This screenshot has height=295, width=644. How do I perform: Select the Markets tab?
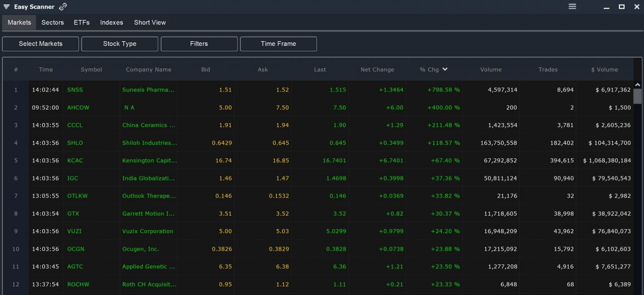19,22
